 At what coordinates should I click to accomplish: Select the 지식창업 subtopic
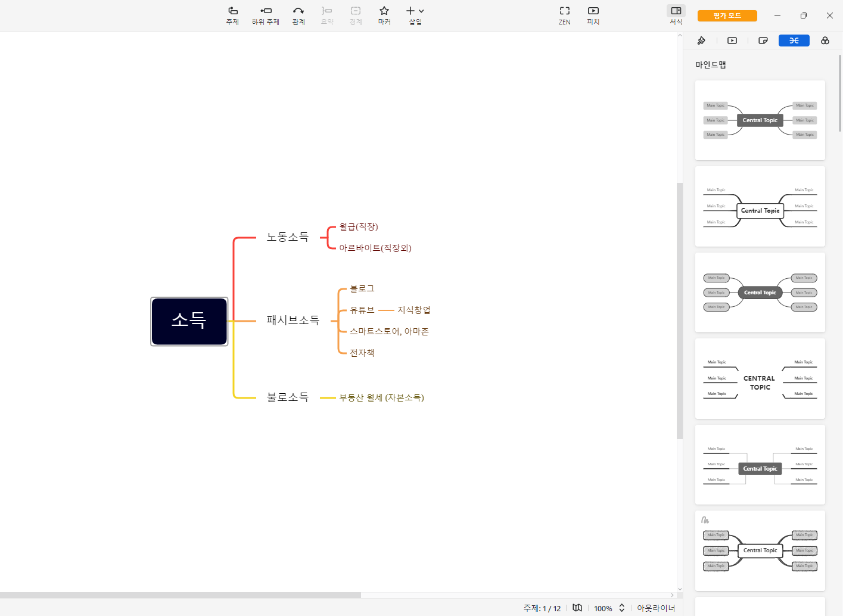pos(414,310)
